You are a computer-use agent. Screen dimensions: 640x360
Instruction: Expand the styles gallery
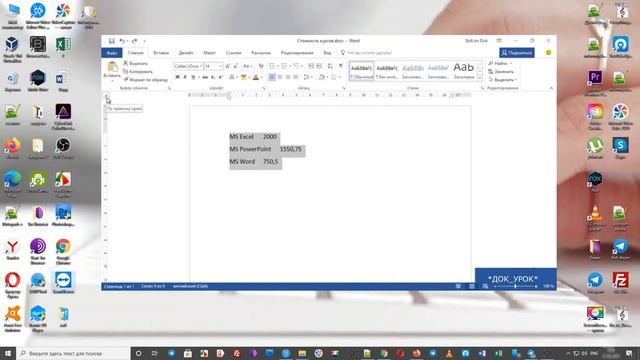click(480, 78)
